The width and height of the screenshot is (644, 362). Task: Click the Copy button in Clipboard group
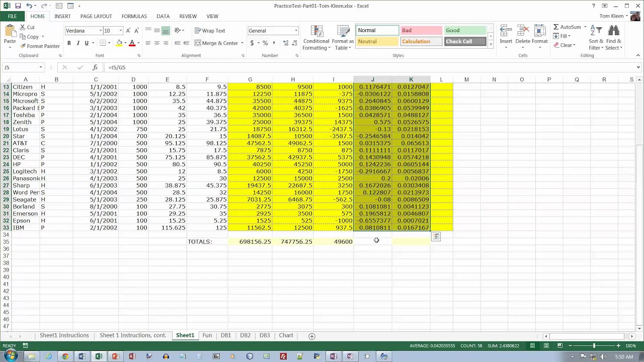tap(29, 37)
